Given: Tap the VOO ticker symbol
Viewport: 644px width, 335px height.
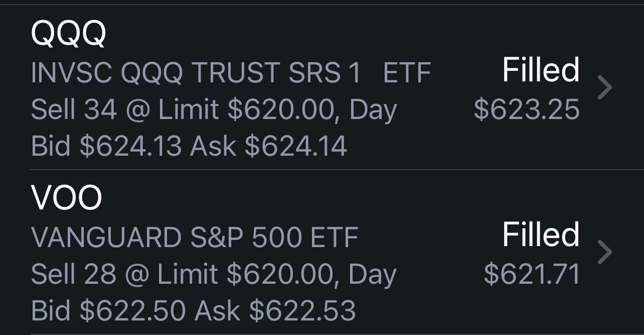Looking at the screenshot, I should 67,198.
